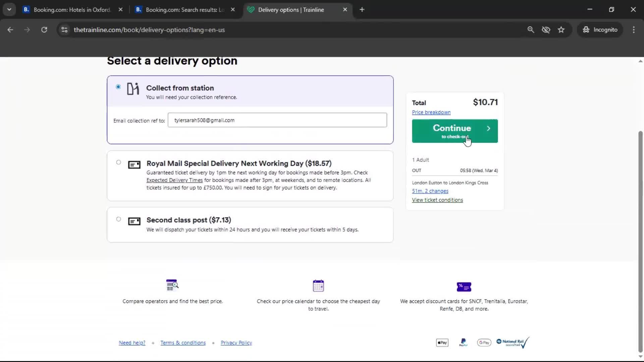Click the email collection reference field
Image resolution: width=644 pixels, height=362 pixels.
tap(277, 120)
